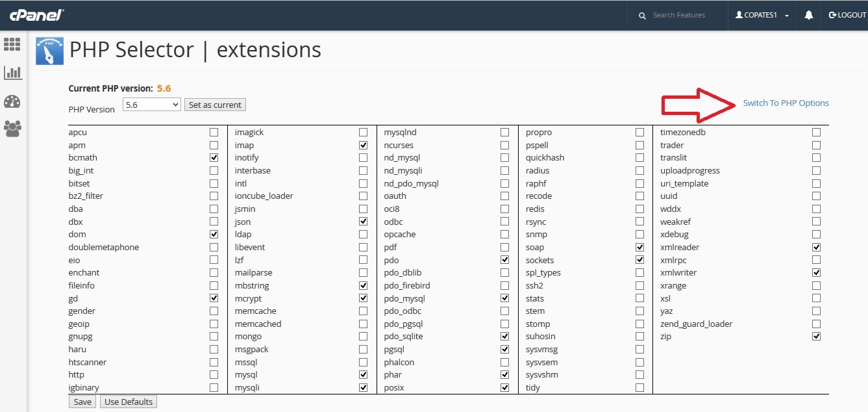
Task: Click the Save button
Action: (x=82, y=402)
